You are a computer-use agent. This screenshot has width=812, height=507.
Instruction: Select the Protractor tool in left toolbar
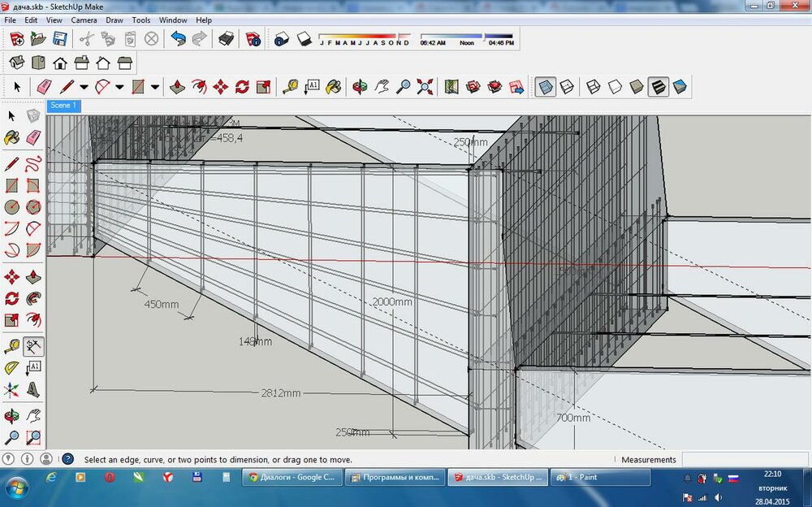(x=12, y=368)
